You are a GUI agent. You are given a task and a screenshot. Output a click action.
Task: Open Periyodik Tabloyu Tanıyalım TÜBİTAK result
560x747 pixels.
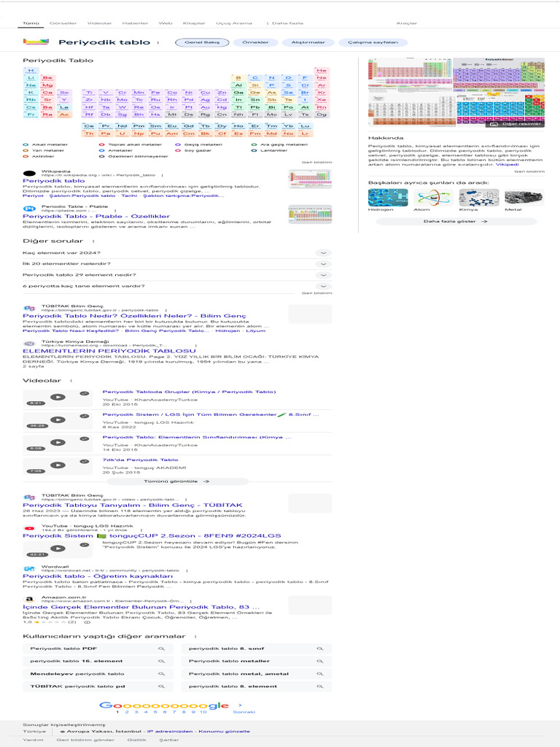133,506
